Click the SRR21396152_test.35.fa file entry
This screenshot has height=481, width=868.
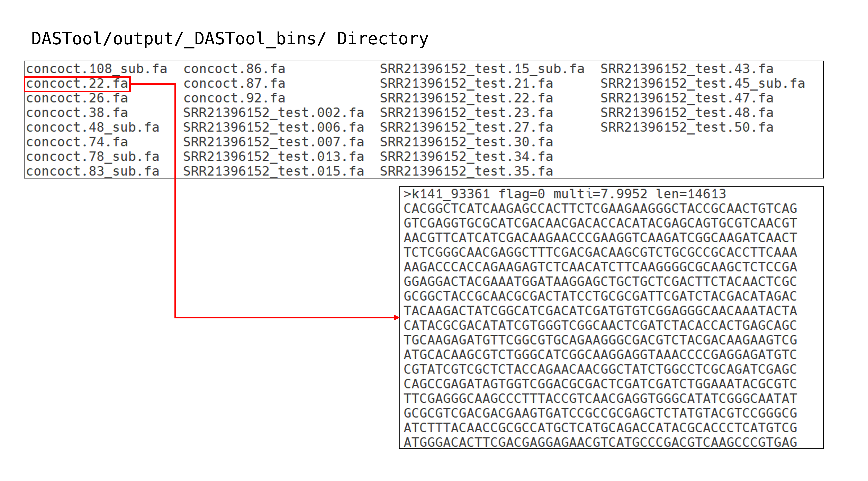466,172
